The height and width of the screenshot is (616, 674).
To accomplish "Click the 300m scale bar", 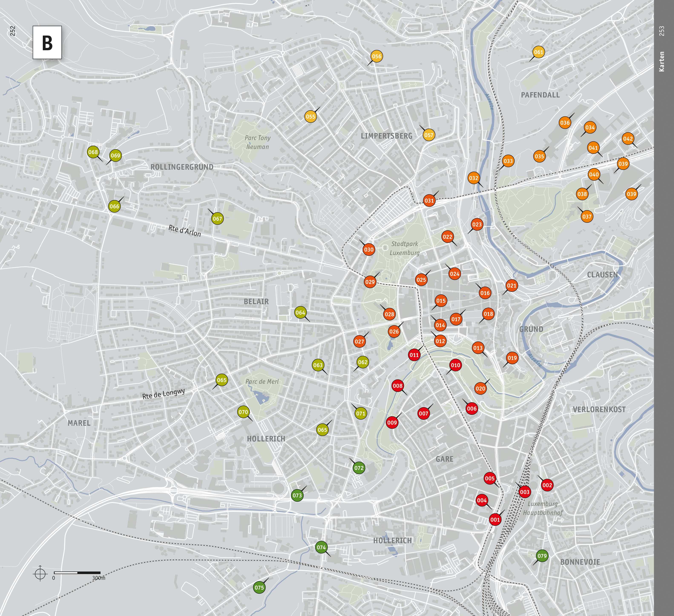I will click(77, 573).
